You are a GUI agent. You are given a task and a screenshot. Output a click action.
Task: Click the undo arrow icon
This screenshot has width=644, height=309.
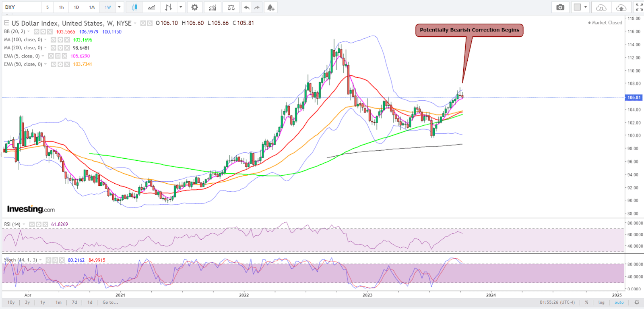(x=247, y=7)
